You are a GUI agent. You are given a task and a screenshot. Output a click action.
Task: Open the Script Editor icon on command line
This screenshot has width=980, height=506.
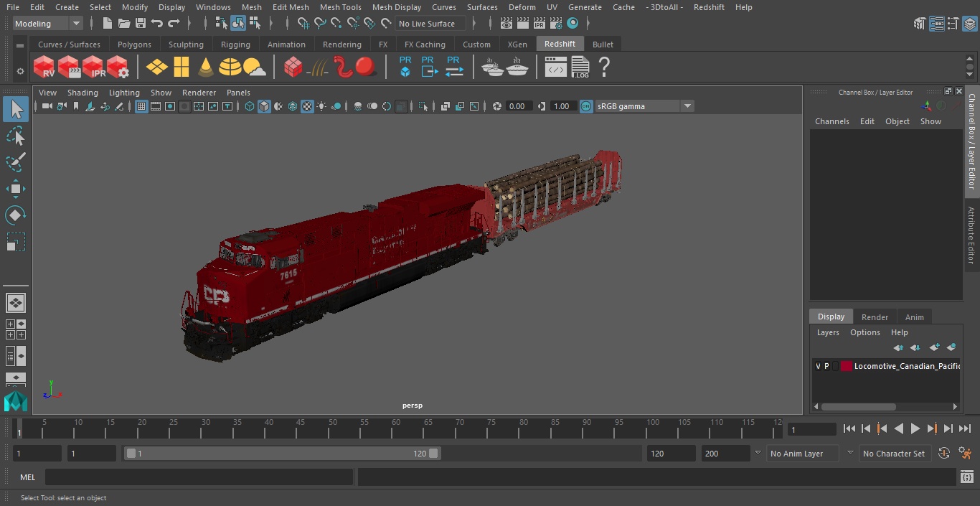coord(966,477)
